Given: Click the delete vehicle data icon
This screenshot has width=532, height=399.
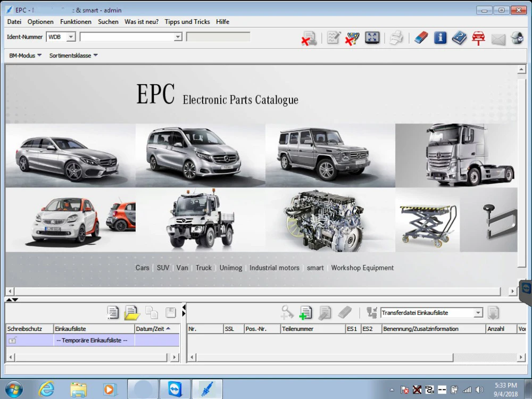Looking at the screenshot, I should coord(309,38).
